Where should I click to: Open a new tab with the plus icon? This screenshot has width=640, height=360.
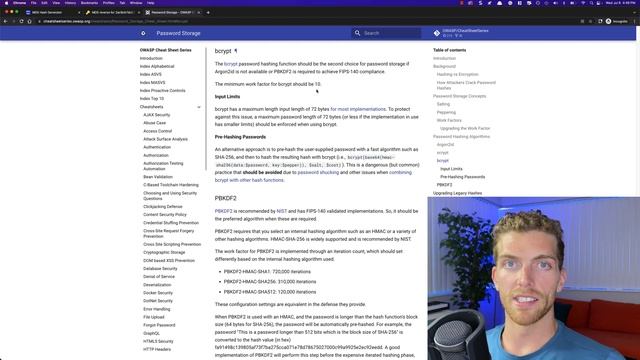pyautogui.click(x=208, y=13)
